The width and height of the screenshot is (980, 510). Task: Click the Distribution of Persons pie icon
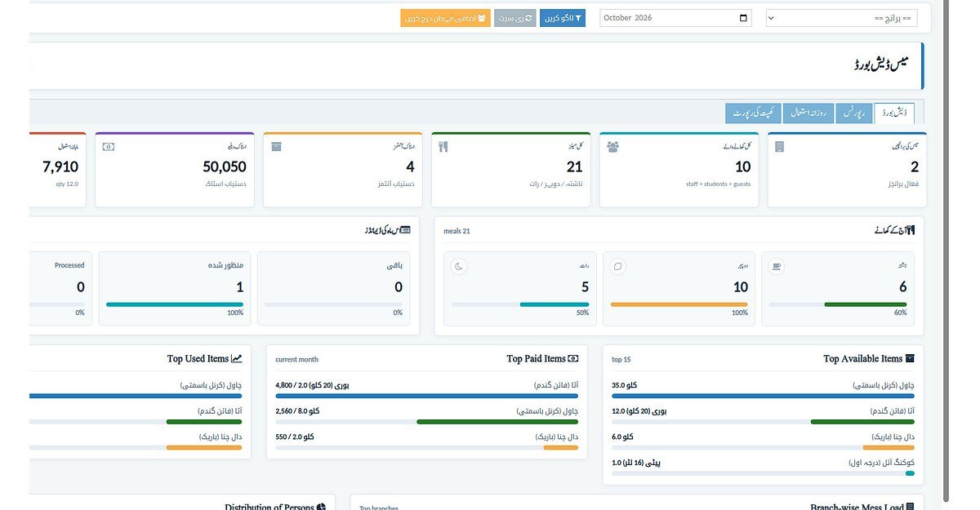(x=322, y=507)
